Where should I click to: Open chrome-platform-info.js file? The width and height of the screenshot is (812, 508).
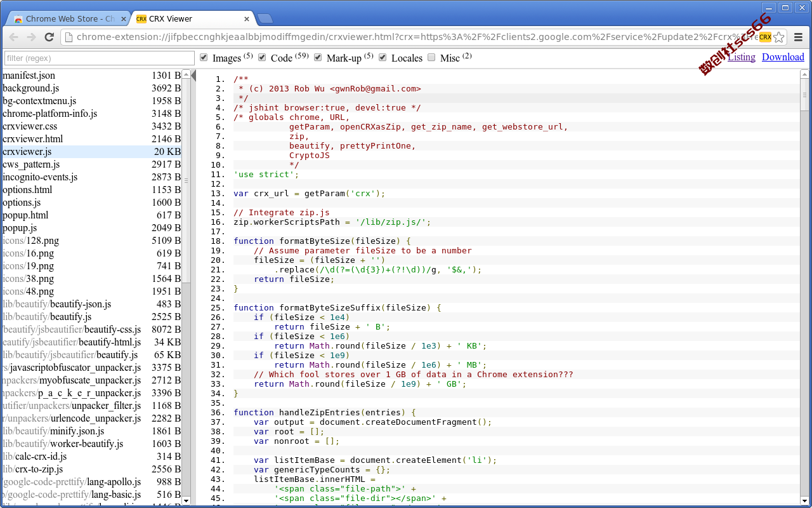click(91, 114)
